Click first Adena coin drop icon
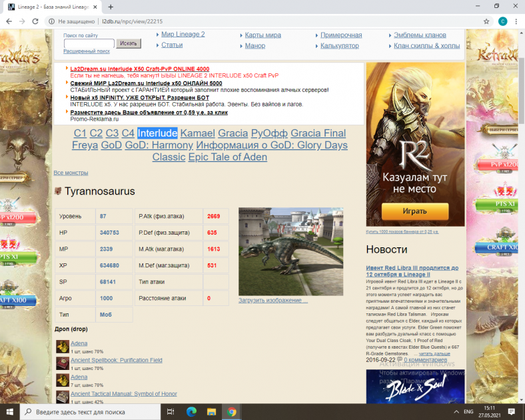 [x=63, y=347]
